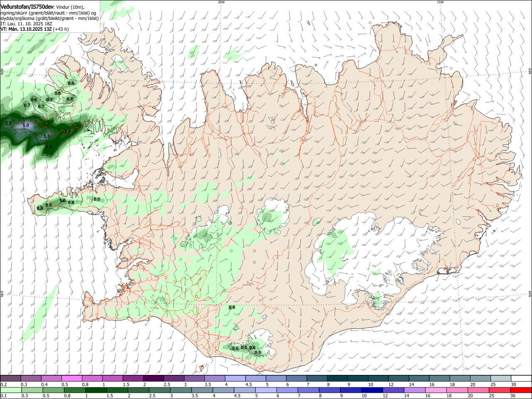Click the slydda/snjókoma legend description line
The height and width of the screenshot is (399, 532).
tap(49, 18)
